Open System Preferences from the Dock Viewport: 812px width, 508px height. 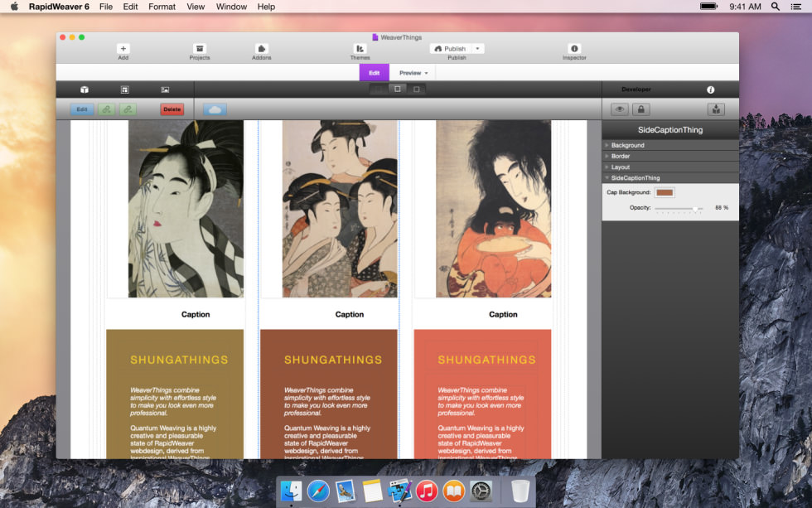click(481, 491)
